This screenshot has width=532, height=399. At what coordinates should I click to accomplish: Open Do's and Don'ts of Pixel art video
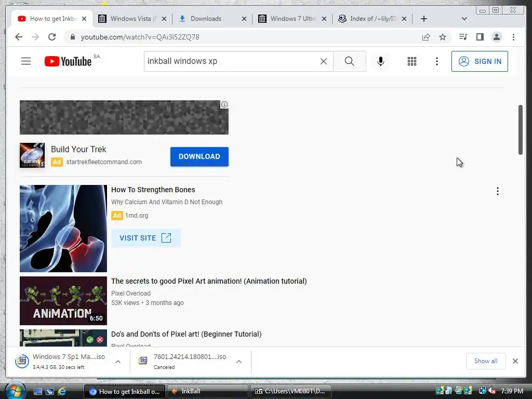(187, 334)
